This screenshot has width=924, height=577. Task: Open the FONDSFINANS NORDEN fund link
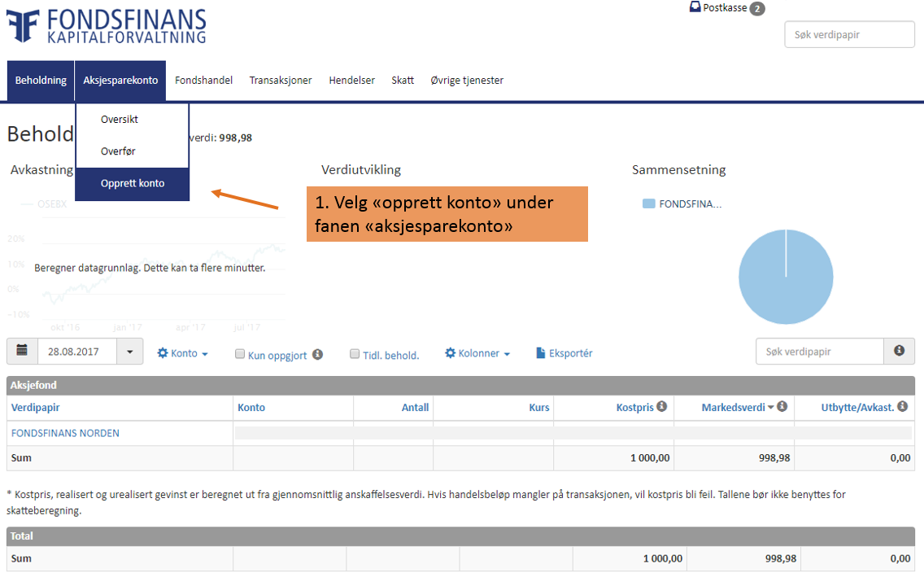(65, 433)
